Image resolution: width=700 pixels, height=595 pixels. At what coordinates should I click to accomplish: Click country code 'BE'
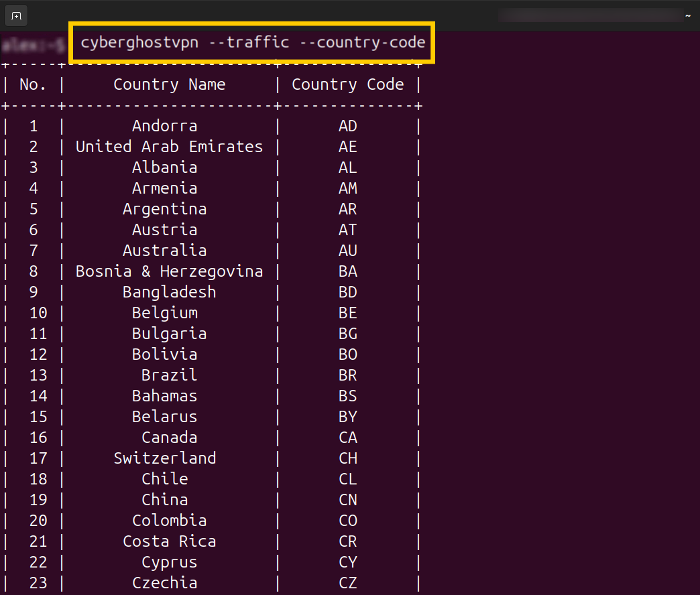tap(348, 313)
